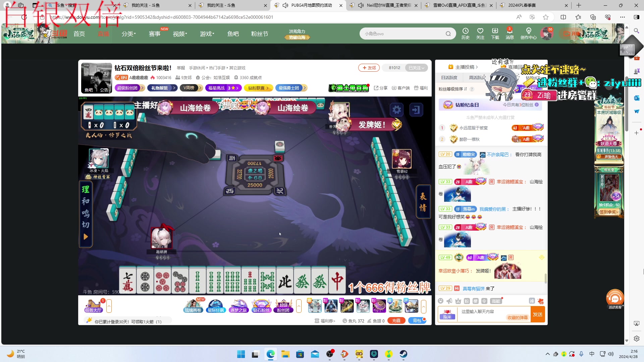Expand the 视频 dropdown in navigation
The image size is (644, 362).
(x=180, y=34)
